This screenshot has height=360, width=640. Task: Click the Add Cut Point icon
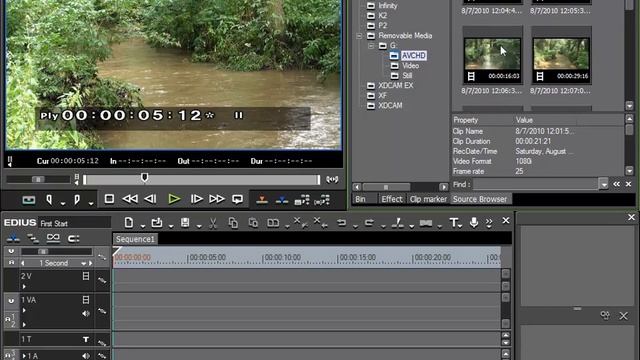[398, 223]
